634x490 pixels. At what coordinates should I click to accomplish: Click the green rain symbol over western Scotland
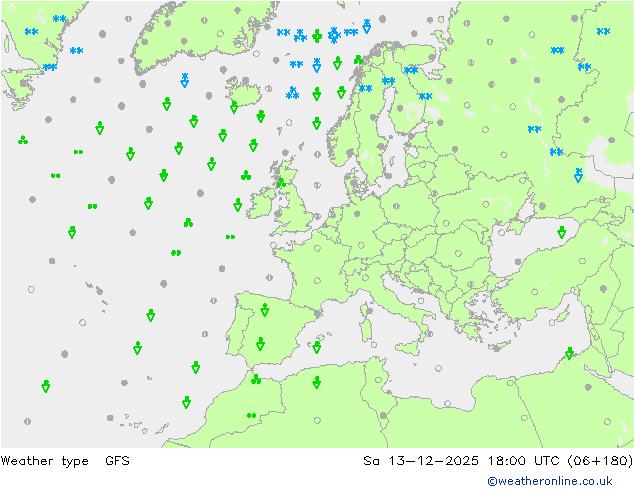click(x=281, y=183)
